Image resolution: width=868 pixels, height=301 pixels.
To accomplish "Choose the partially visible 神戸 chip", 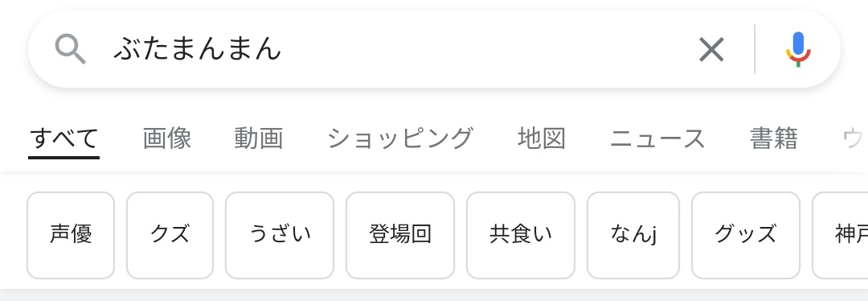I will (841, 235).
